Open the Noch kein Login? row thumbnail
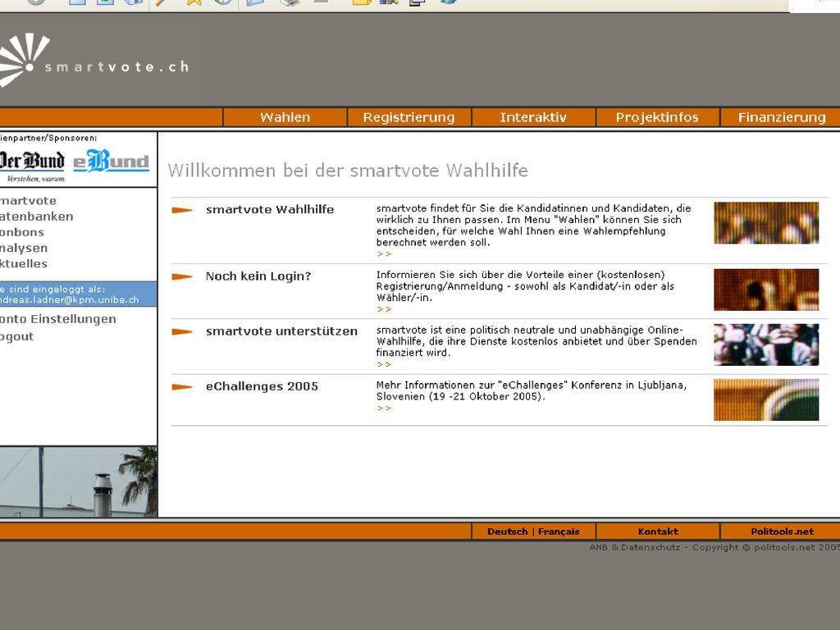The width and height of the screenshot is (840, 630). coord(766,290)
